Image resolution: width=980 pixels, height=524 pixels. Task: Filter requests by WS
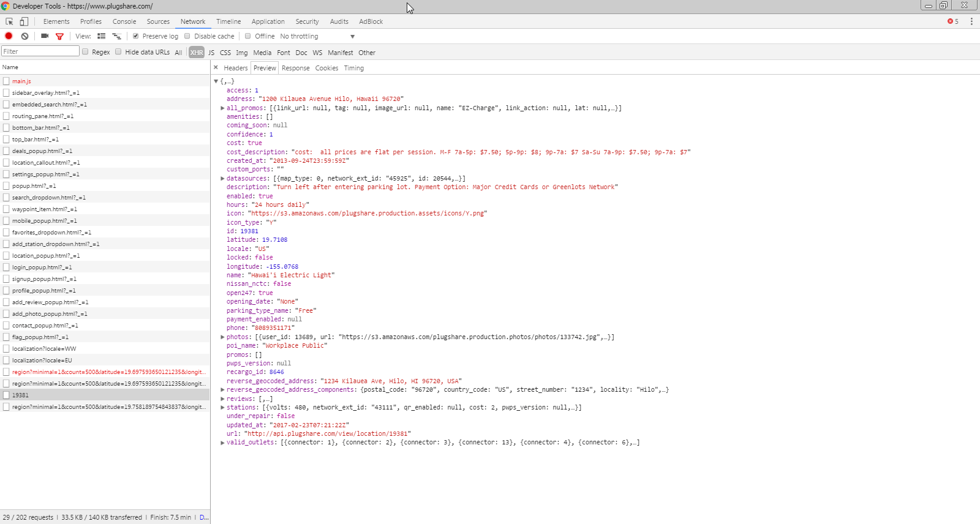tap(317, 53)
